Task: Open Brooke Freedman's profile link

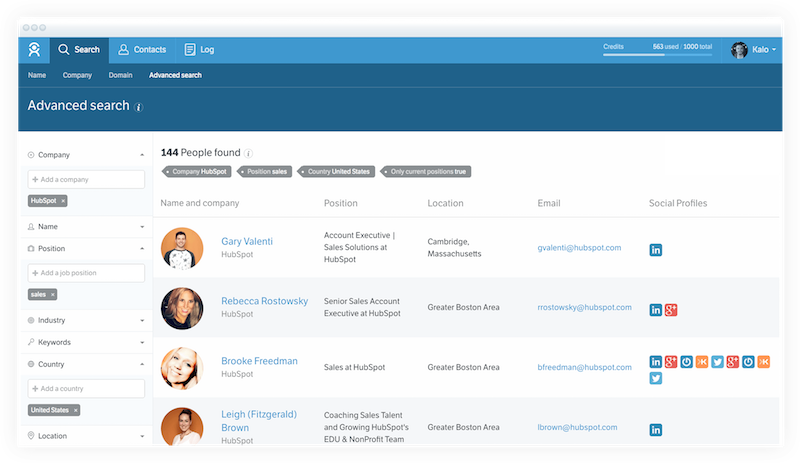Action: pyautogui.click(x=259, y=361)
